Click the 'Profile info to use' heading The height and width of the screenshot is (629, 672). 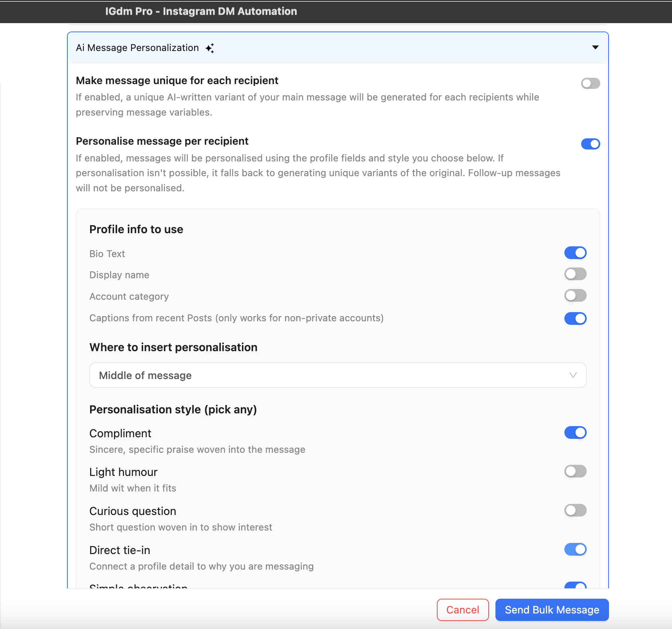click(136, 229)
